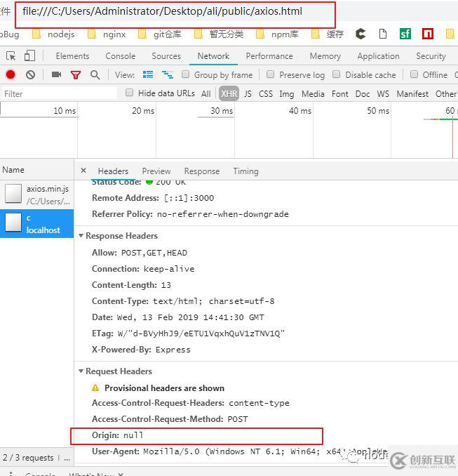Viewport: 458px width, 476px height.
Task: Click the 10 ms timeline marker
Action: coord(65,111)
